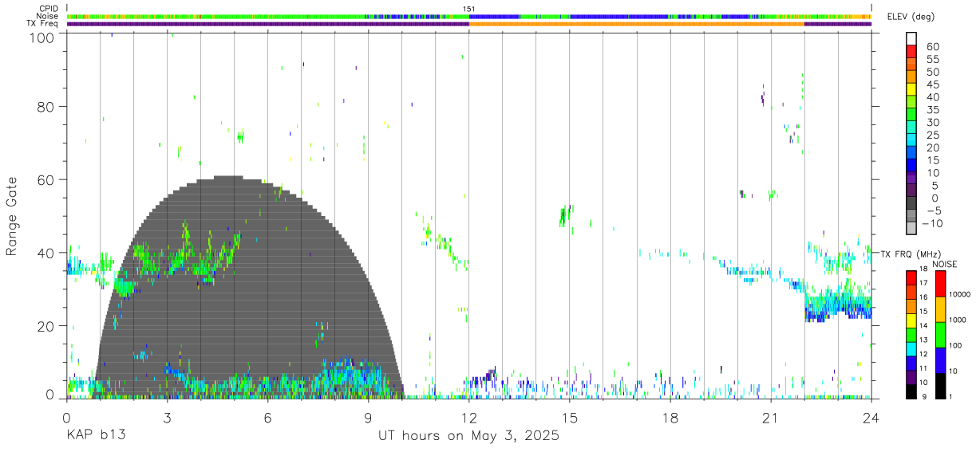Click the blue TX FRQ swatch between 11 and 12
This screenshot has height=452, width=980.
pyautogui.click(x=911, y=361)
